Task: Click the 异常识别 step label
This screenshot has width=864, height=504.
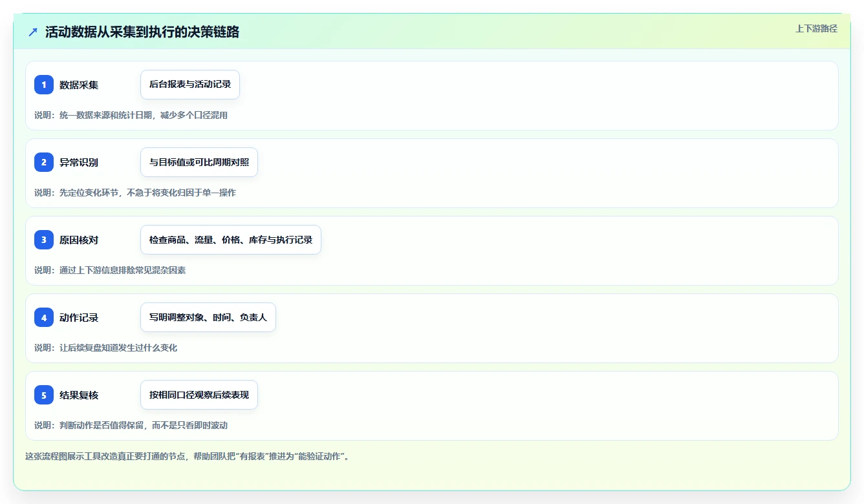Action: click(79, 162)
